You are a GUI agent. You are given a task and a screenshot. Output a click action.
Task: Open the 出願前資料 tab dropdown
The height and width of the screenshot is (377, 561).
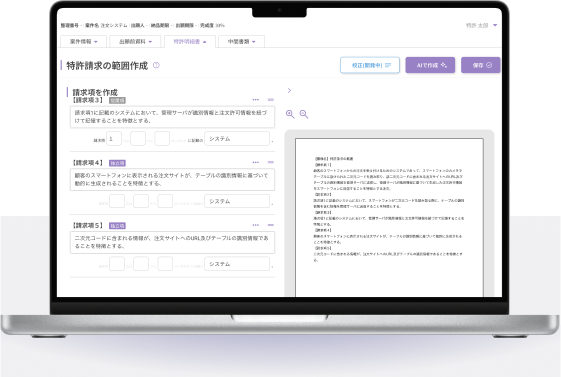pyautogui.click(x=135, y=41)
